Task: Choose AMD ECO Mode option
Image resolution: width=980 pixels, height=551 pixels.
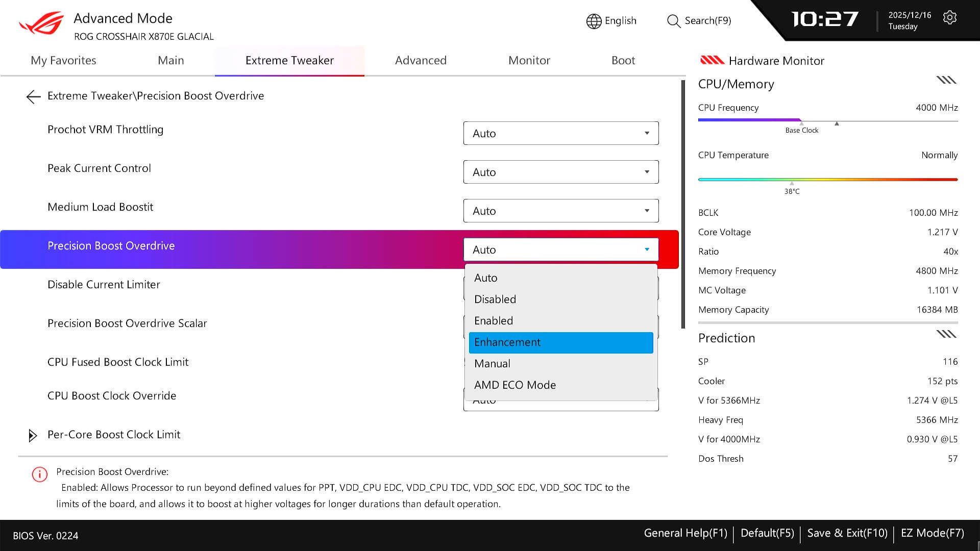Action: (514, 385)
